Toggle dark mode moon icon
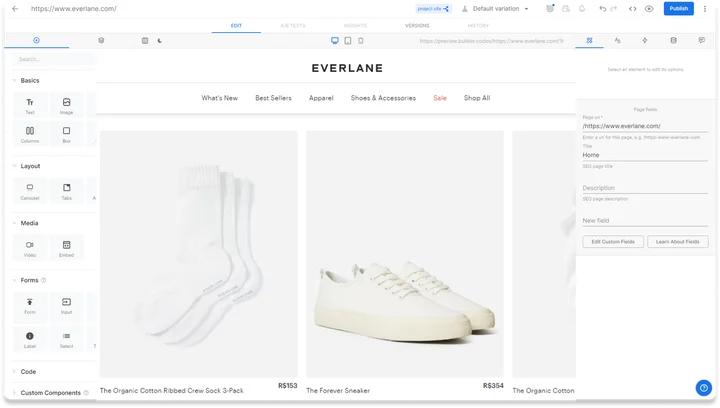Image resolution: width=720 pixels, height=408 pixels. click(160, 40)
